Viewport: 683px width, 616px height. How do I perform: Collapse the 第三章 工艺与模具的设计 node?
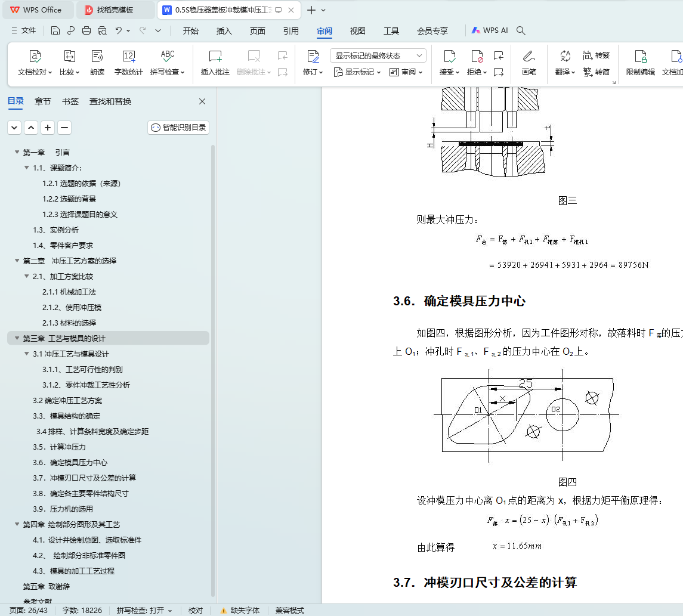[17, 338]
